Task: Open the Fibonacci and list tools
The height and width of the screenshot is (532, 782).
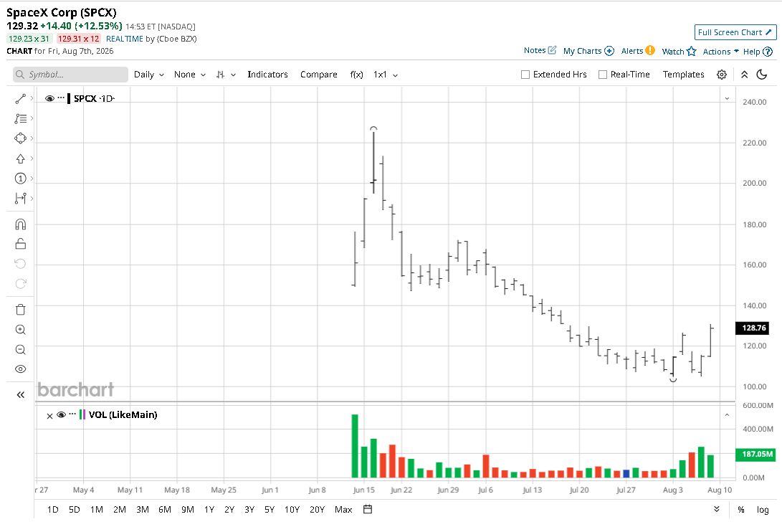Action: [21, 119]
